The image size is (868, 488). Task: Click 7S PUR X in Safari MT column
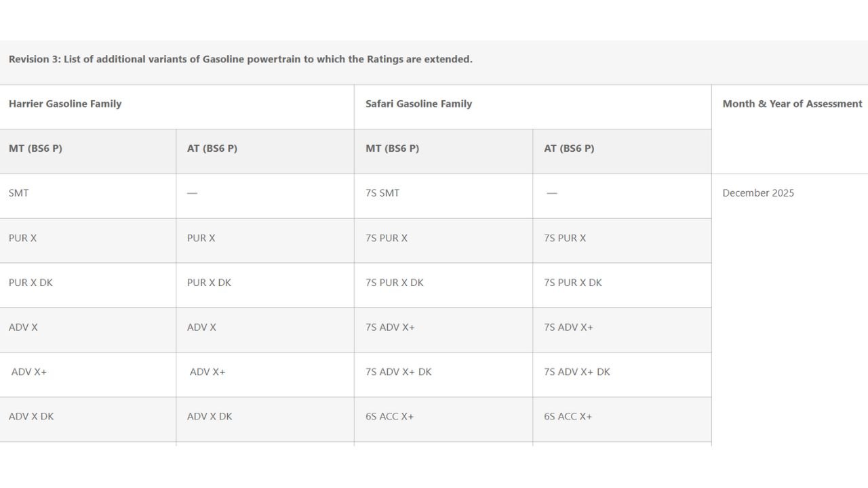pyautogui.click(x=387, y=238)
